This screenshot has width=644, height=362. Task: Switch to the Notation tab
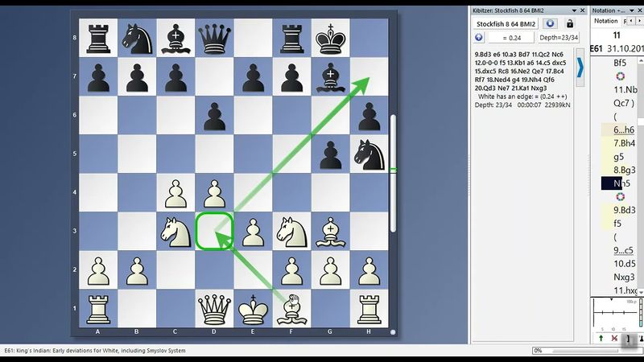[605, 21]
